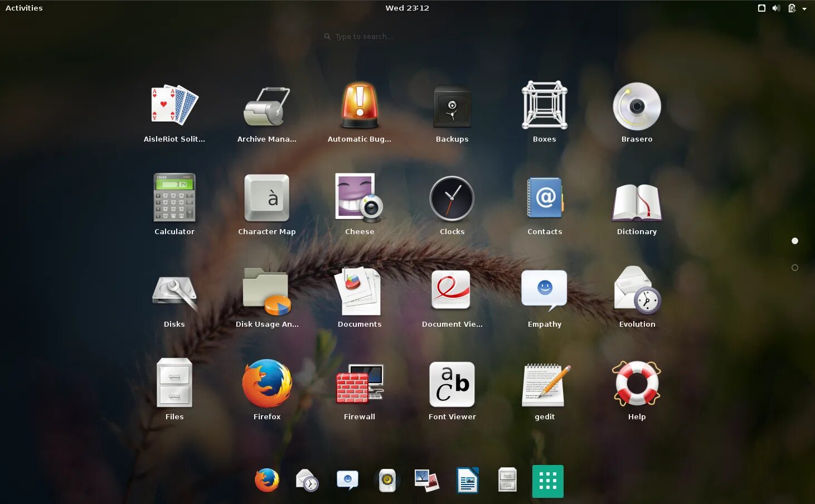Open Automatic Bug Reporting tool

coord(360,106)
